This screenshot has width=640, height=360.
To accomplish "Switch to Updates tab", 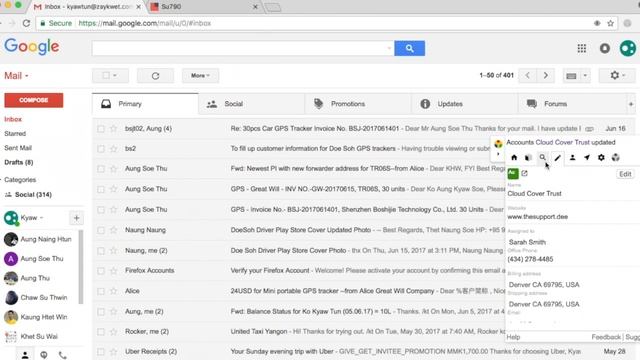I will click(464, 104).
